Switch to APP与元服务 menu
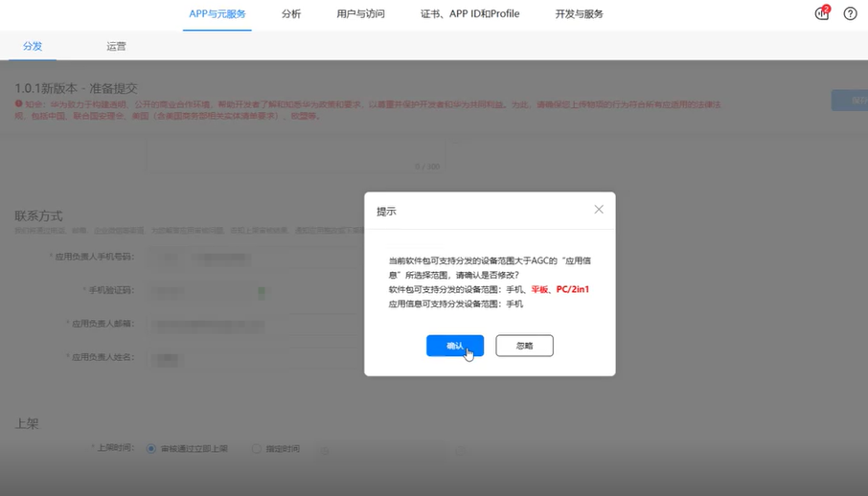This screenshot has width=868, height=496. coord(217,14)
